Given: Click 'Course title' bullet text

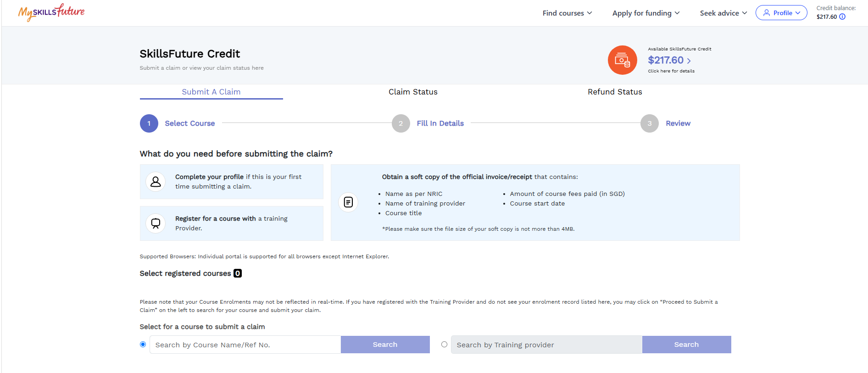Looking at the screenshot, I should click(403, 213).
